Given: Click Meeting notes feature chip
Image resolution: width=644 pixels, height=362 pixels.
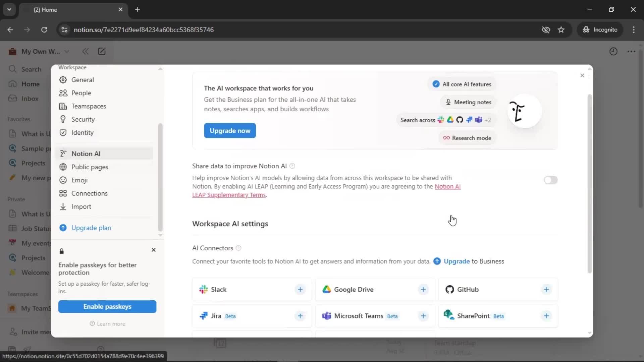Looking at the screenshot, I should pos(468,102).
